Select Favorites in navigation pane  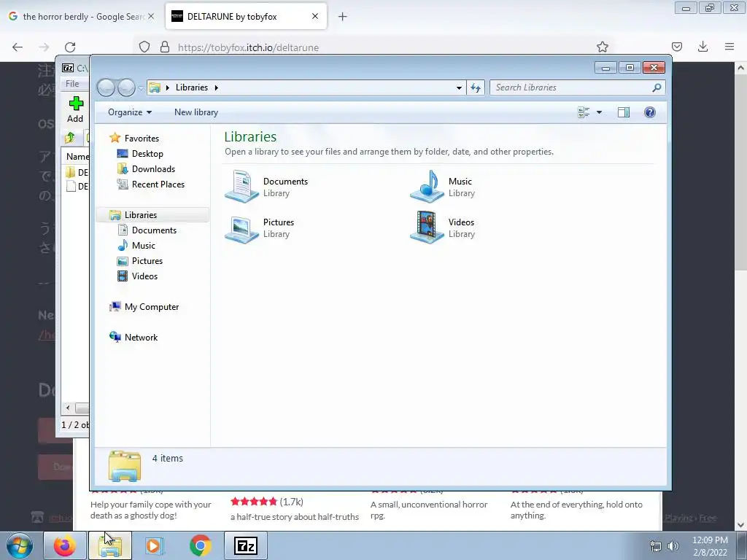coord(142,138)
